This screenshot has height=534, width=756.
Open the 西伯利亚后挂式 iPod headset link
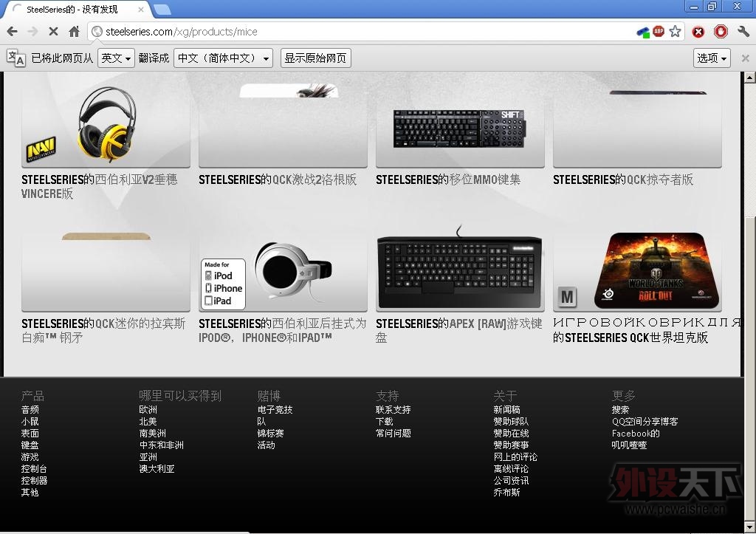(x=283, y=330)
